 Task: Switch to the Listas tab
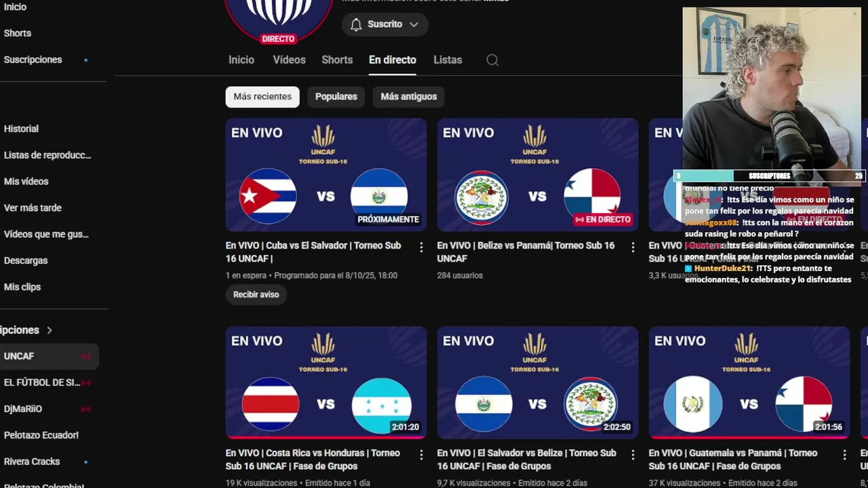[x=448, y=60]
